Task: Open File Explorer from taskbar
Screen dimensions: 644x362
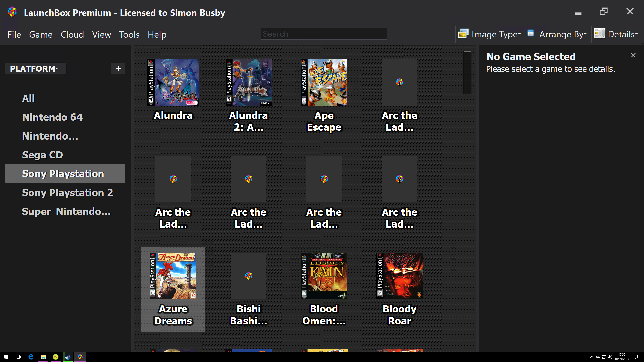Action: (43, 357)
